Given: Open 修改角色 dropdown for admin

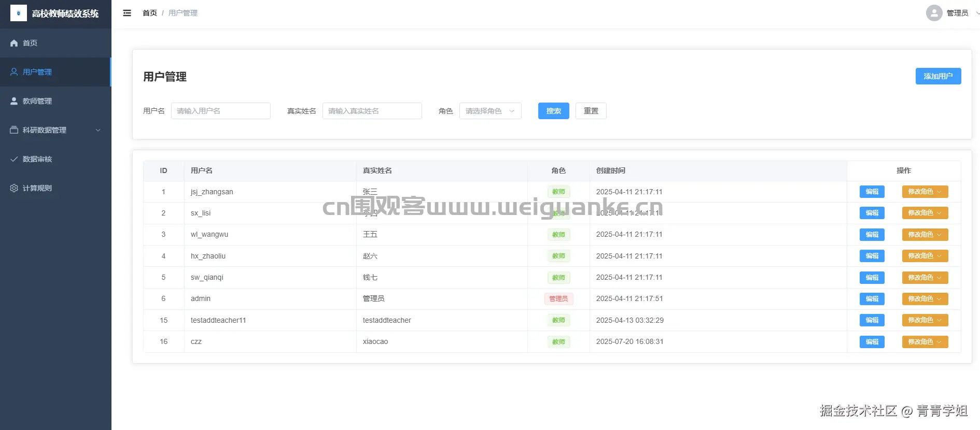Looking at the screenshot, I should 925,299.
